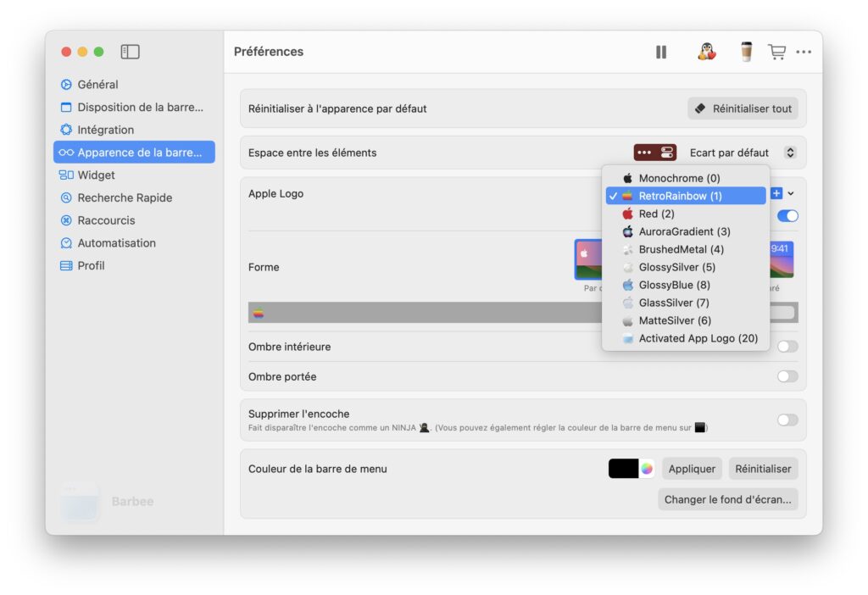Screen dimensions: 868x595
Task: Choose AuroraGradient (3) logo style
Action: (x=685, y=231)
